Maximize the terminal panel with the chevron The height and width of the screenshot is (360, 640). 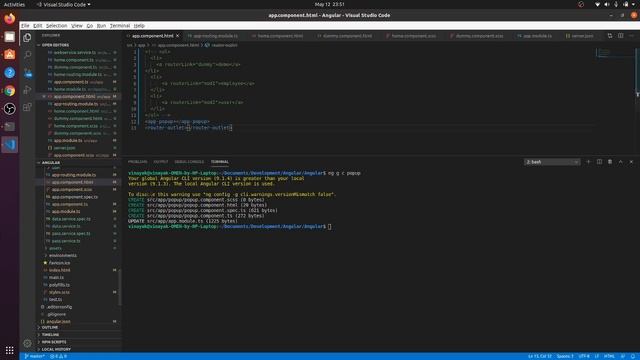tap(620, 162)
